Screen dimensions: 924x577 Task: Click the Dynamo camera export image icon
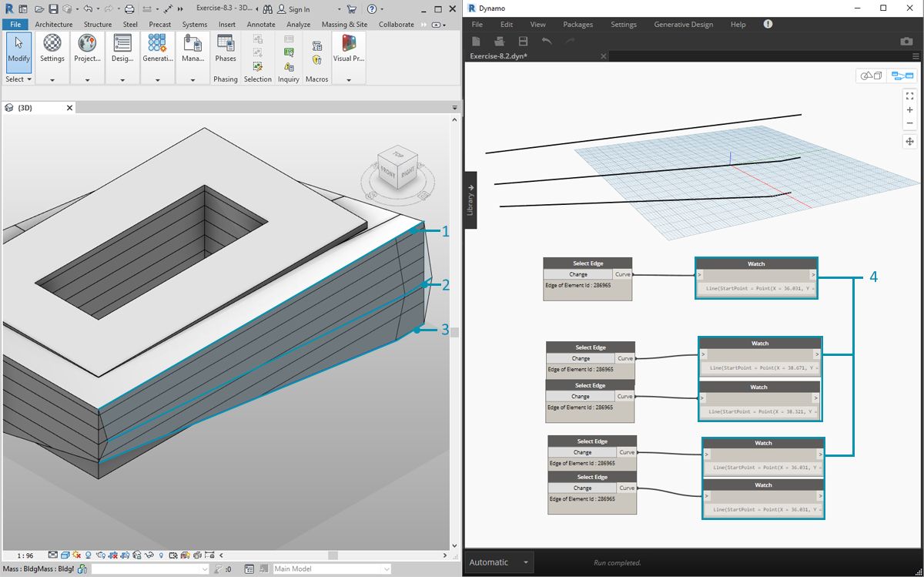pyautogui.click(x=906, y=41)
